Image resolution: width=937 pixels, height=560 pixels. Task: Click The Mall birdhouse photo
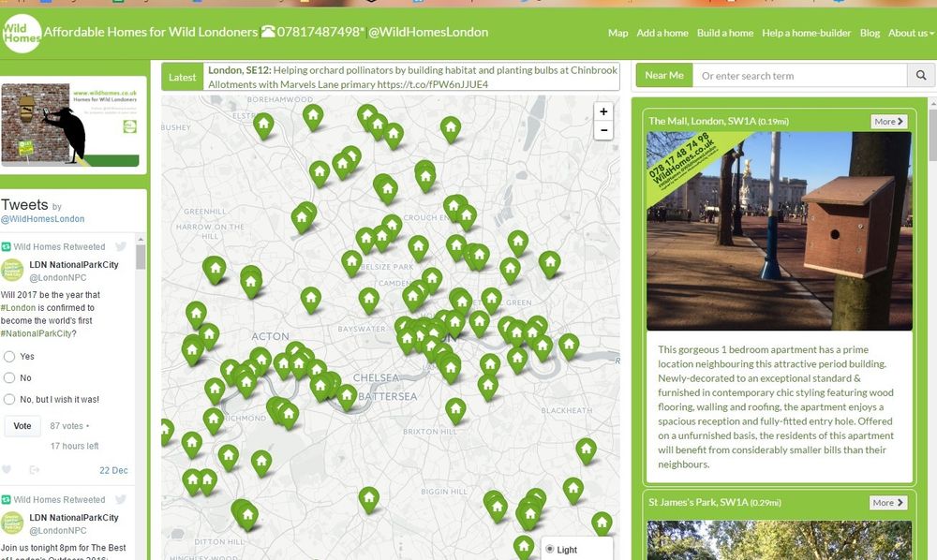pyautogui.click(x=780, y=231)
